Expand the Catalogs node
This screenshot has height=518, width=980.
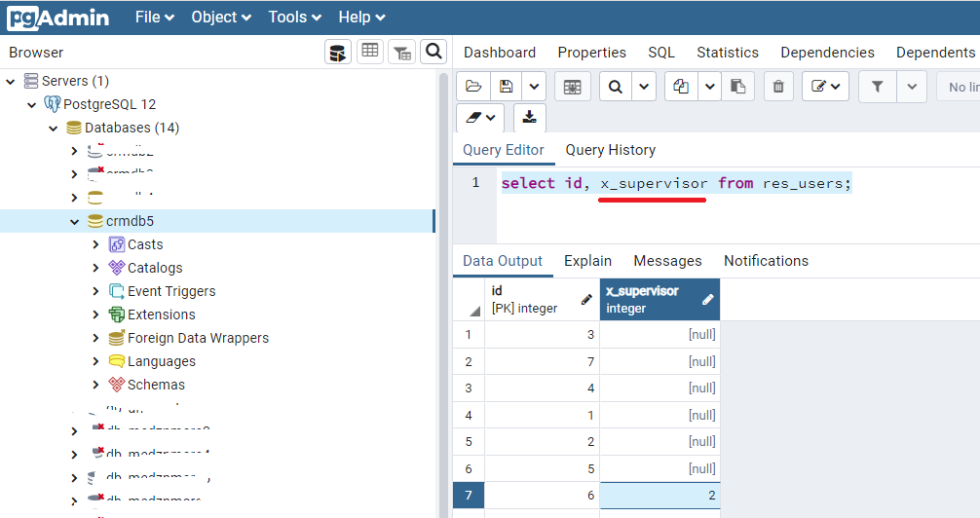tap(95, 268)
